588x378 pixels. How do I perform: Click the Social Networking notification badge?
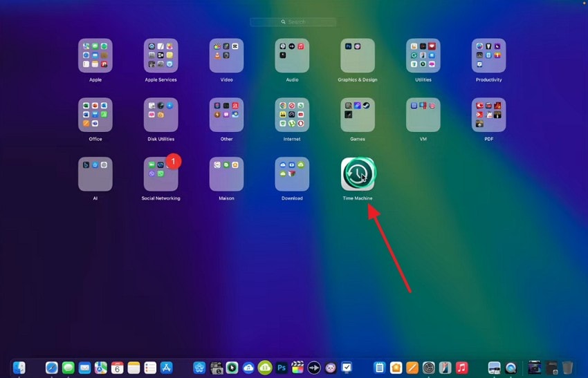[173, 161]
